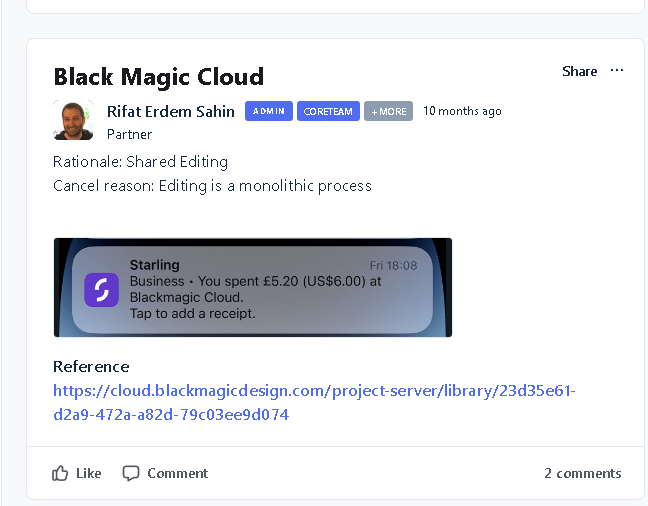Open Rifat Erdem Sahin's profile photo

coord(73,120)
